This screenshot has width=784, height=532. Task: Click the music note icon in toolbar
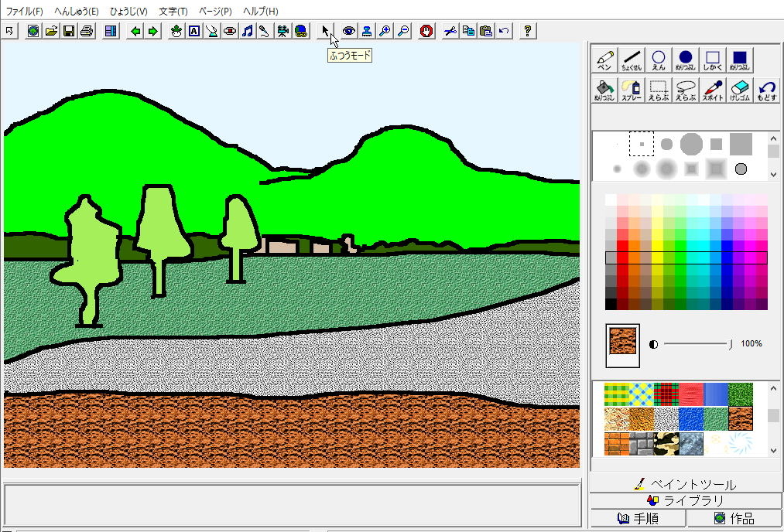(x=248, y=31)
